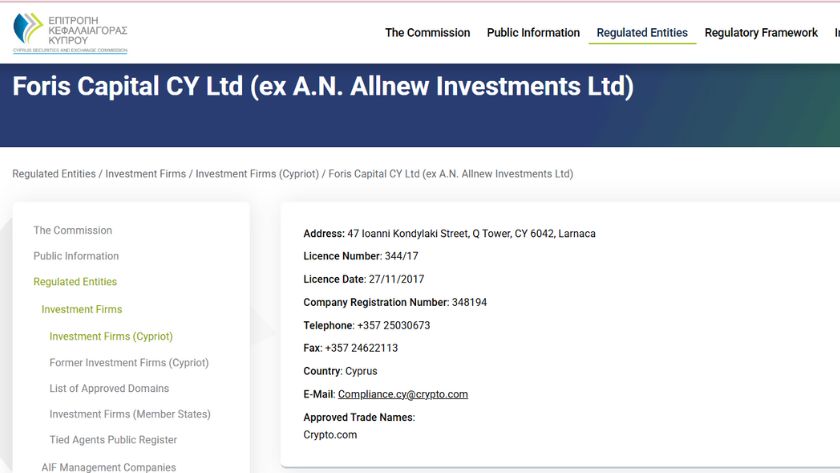Expand Investment Firms sidebar subsection
The height and width of the screenshot is (473, 840).
[82, 310]
